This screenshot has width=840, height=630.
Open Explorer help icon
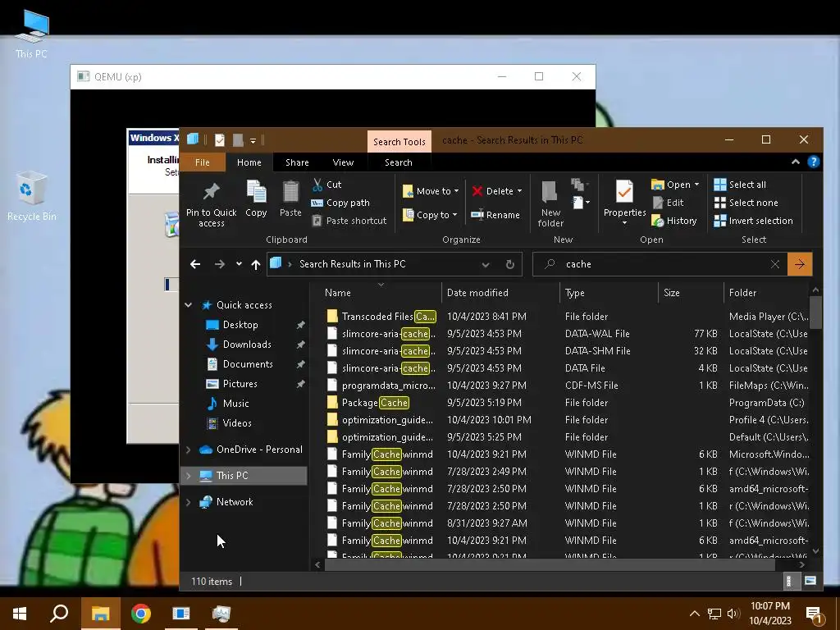[x=813, y=162]
